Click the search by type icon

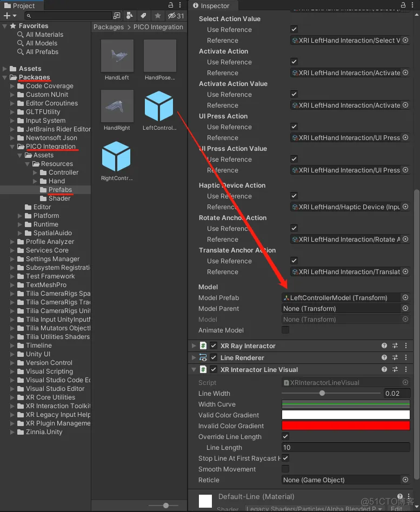[130, 16]
